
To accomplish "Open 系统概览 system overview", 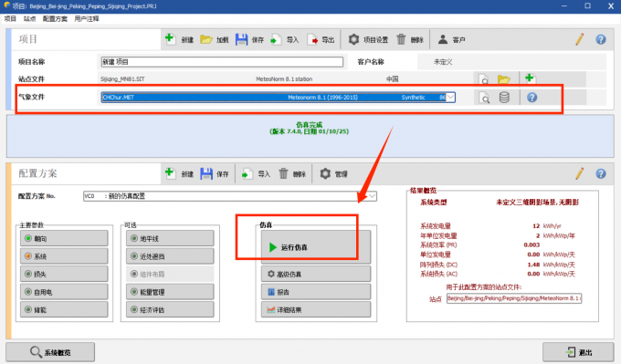I will click(50, 352).
